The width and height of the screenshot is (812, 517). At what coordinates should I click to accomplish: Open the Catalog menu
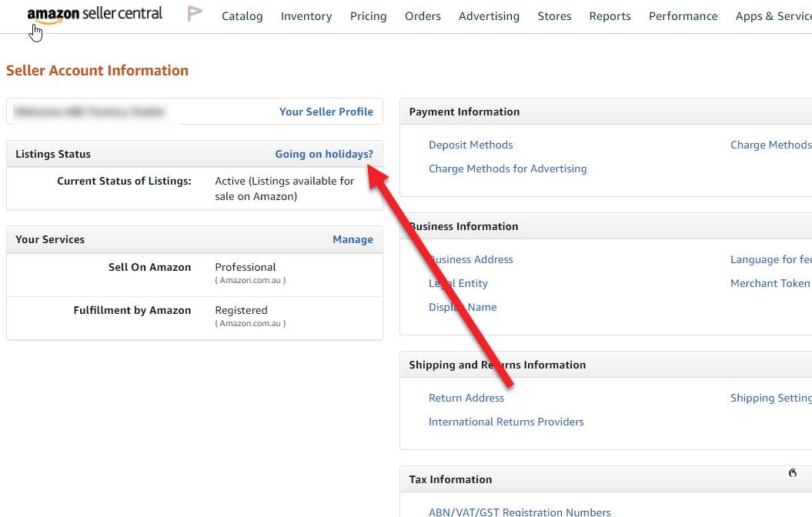point(242,16)
